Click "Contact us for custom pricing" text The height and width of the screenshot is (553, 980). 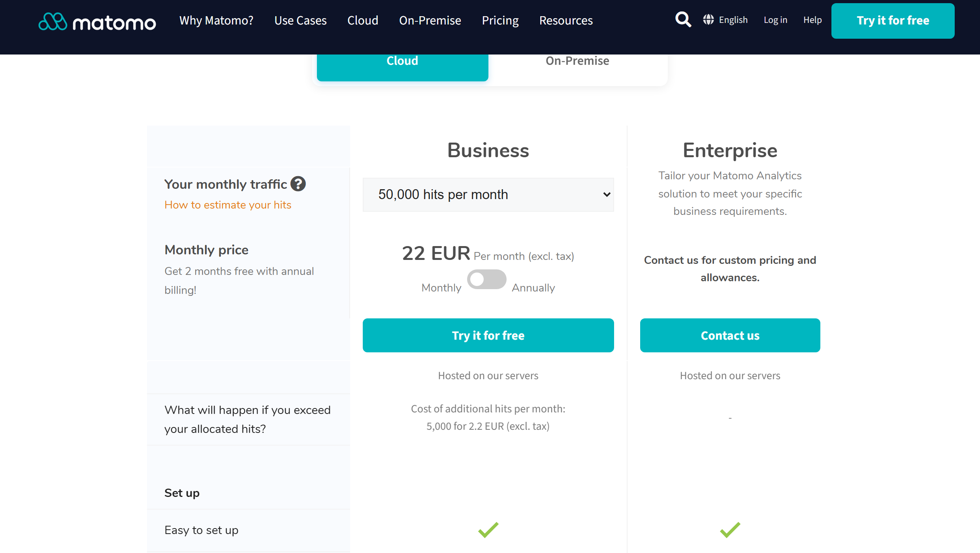[730, 269]
